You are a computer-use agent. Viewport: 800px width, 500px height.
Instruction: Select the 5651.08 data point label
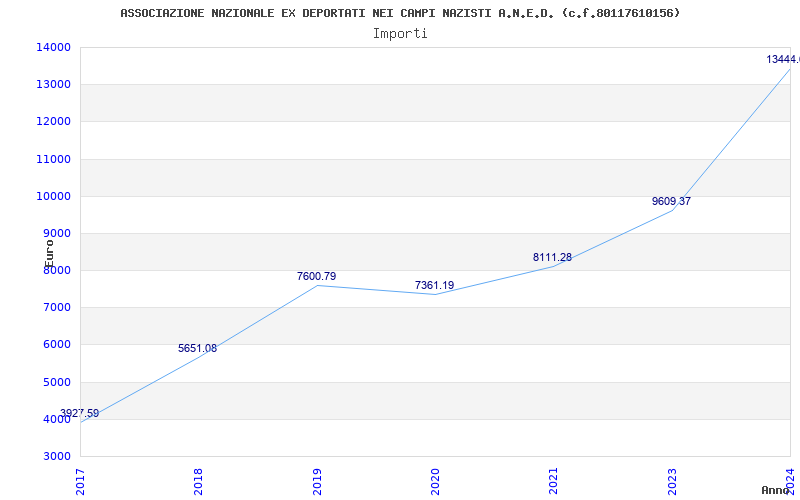197,348
